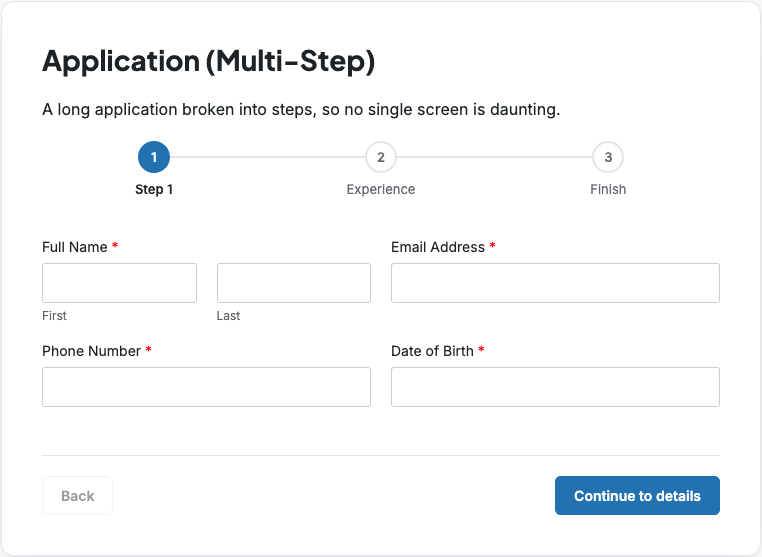
Task: Click the Phone Number label
Action: tap(91, 351)
